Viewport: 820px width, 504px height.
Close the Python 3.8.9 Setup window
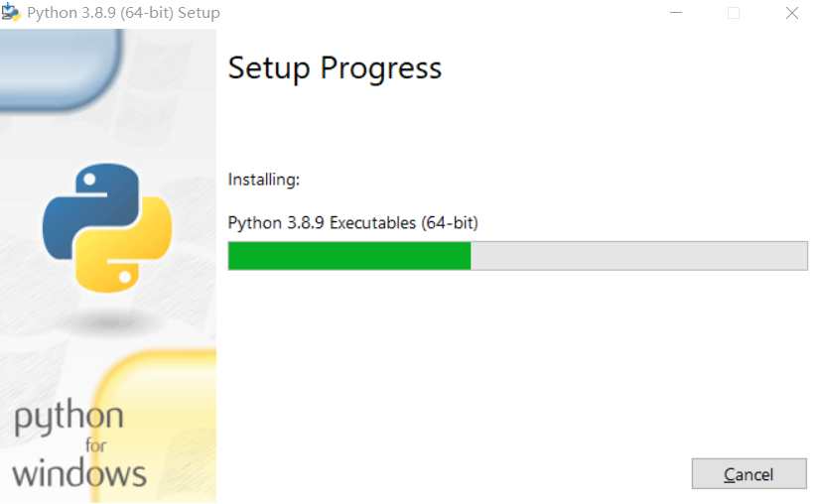click(x=792, y=14)
